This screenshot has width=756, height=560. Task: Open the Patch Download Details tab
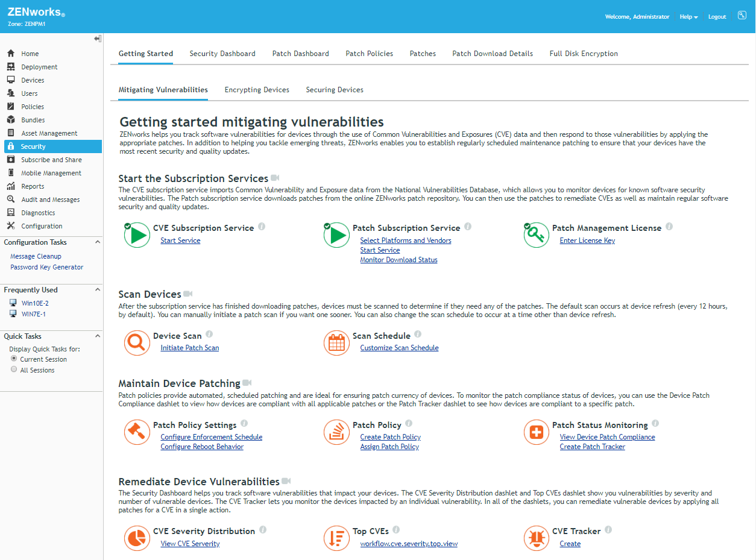[x=493, y=54]
